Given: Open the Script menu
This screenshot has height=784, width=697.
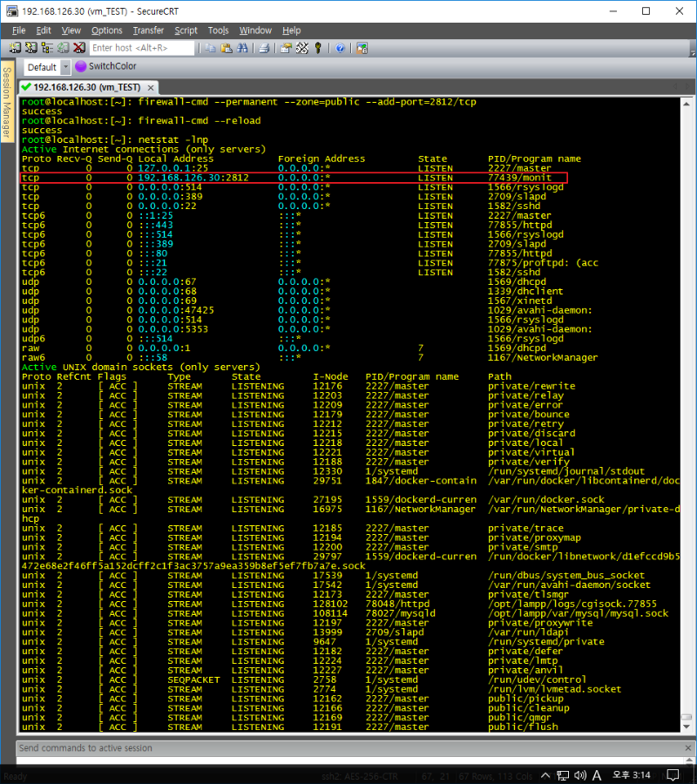Looking at the screenshot, I should pyautogui.click(x=186, y=30).
